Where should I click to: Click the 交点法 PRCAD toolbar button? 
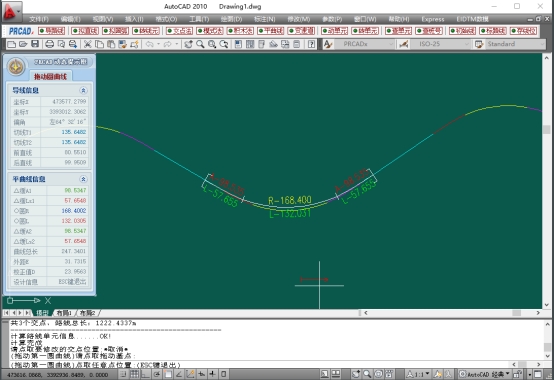click(179, 31)
